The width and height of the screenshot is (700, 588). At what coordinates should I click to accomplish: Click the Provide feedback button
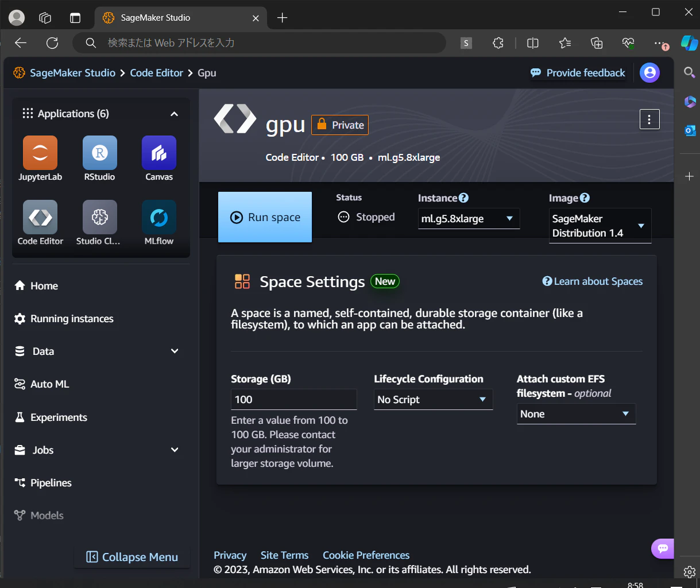[x=578, y=73]
